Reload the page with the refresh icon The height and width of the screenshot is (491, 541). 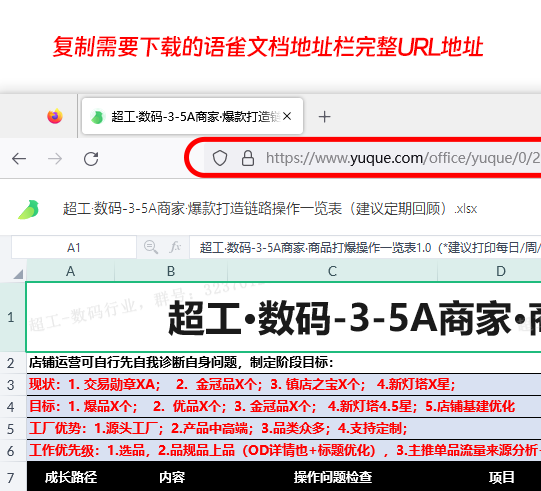[x=91, y=159]
